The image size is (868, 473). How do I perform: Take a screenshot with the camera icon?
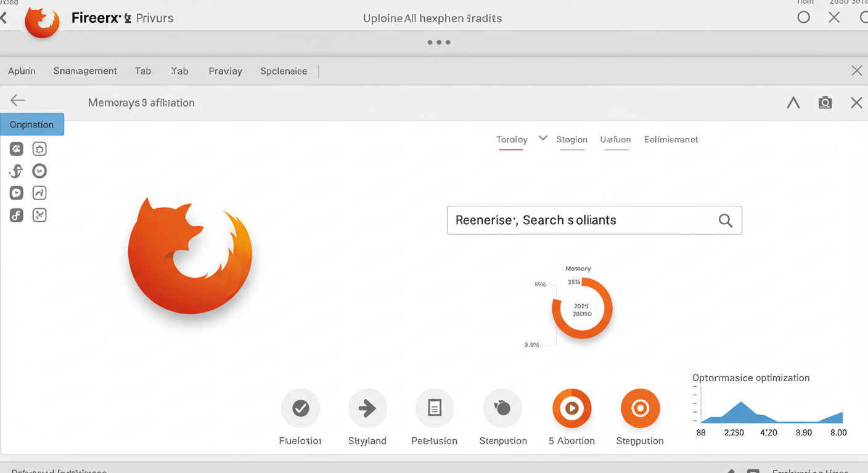click(825, 103)
